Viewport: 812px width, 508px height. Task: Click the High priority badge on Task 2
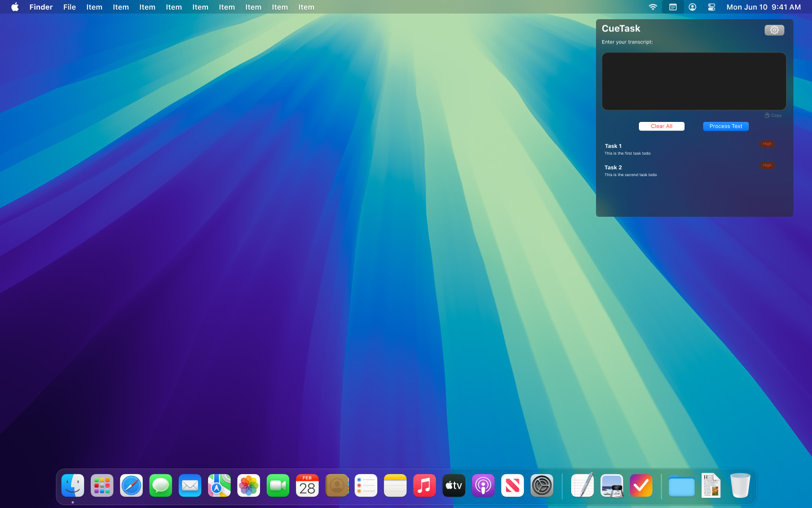767,165
